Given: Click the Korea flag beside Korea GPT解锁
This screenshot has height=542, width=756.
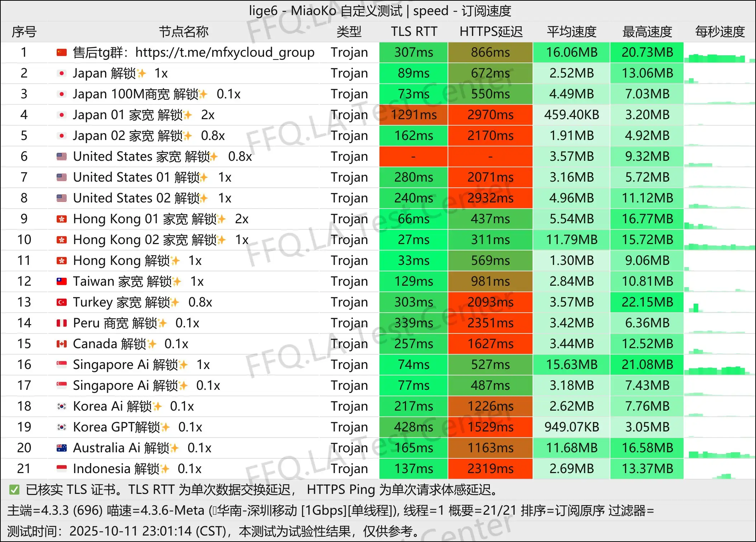Looking at the screenshot, I should [x=62, y=427].
